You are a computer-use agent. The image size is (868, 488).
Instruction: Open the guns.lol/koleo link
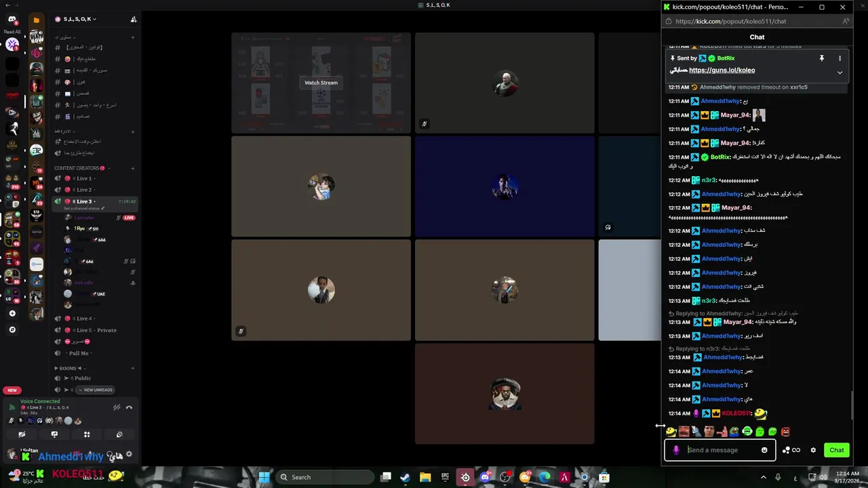(x=722, y=70)
